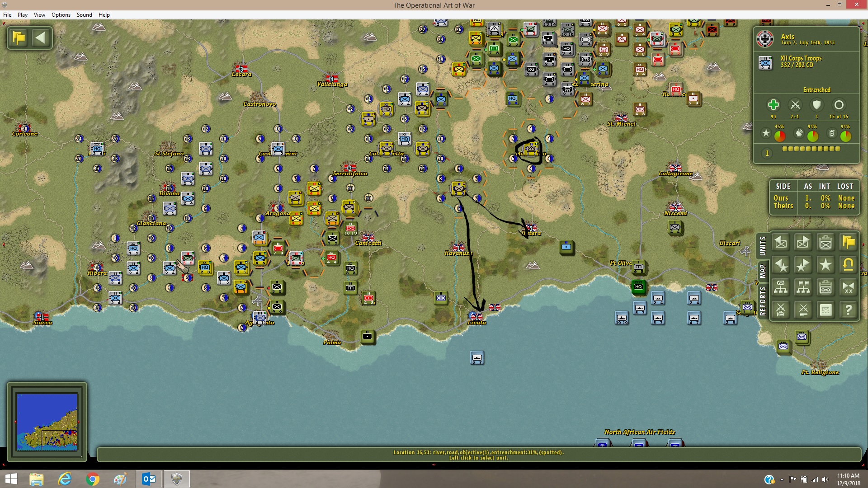Click the right-arrow star icon
Viewport: 868px width, 488px height.
pos(803,265)
